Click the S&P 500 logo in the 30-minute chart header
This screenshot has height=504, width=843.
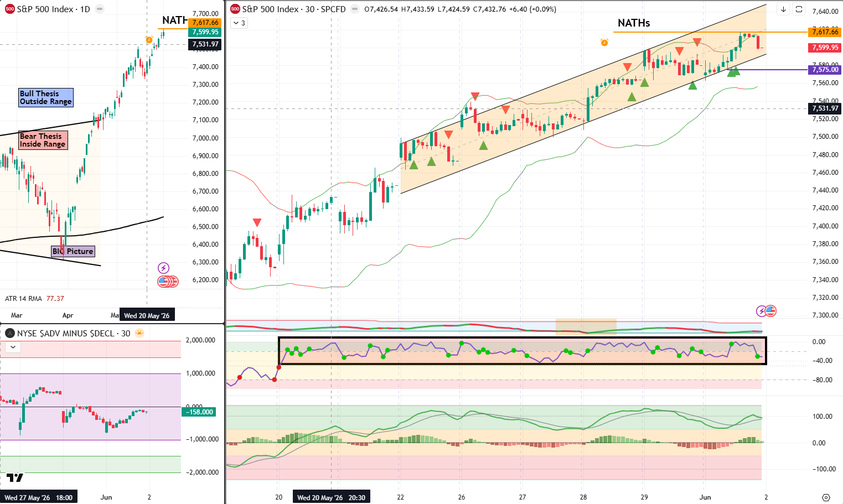click(235, 9)
